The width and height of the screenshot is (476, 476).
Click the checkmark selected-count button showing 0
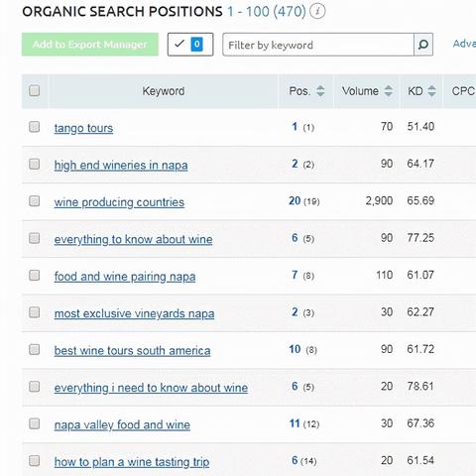190,45
